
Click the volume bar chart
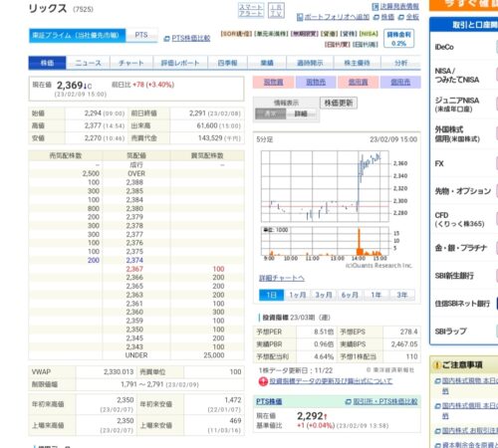pos(325,241)
